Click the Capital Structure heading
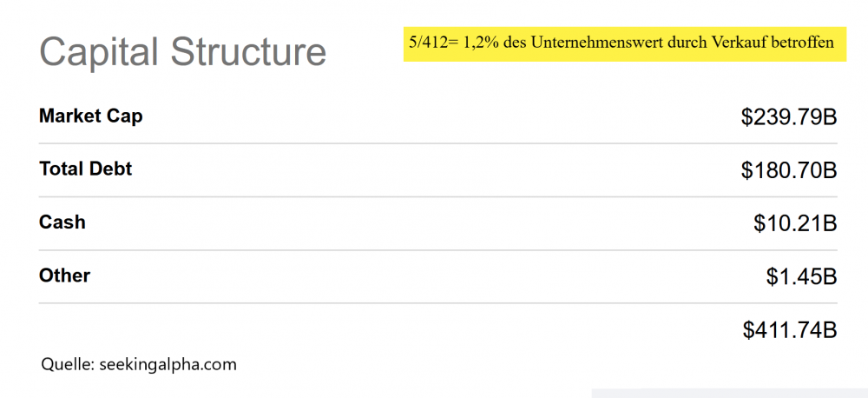This screenshot has height=398, width=868. pos(182,51)
